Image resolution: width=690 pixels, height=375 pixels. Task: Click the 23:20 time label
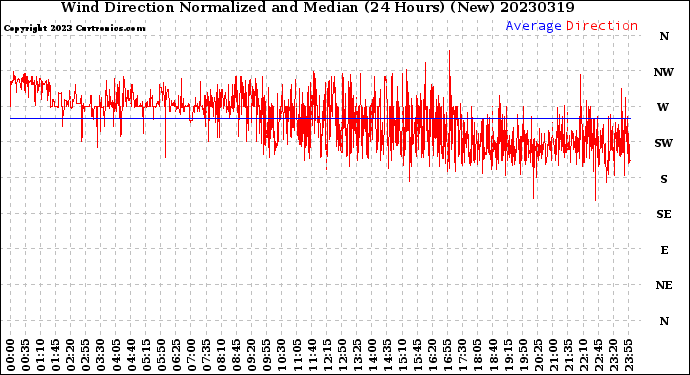613,355
